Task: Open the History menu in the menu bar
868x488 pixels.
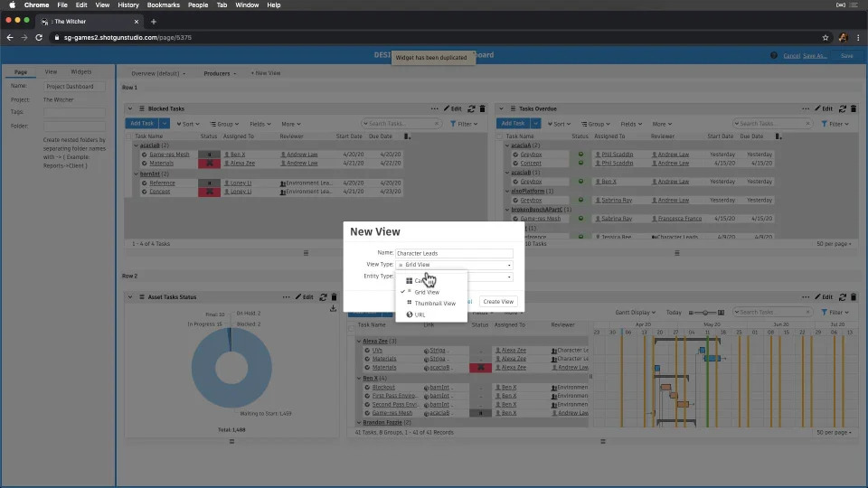Action: click(127, 5)
